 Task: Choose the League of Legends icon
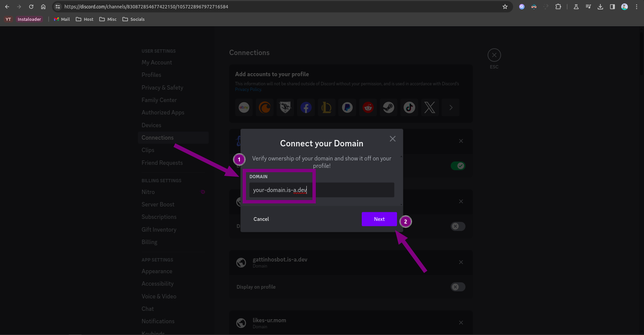click(x=327, y=108)
